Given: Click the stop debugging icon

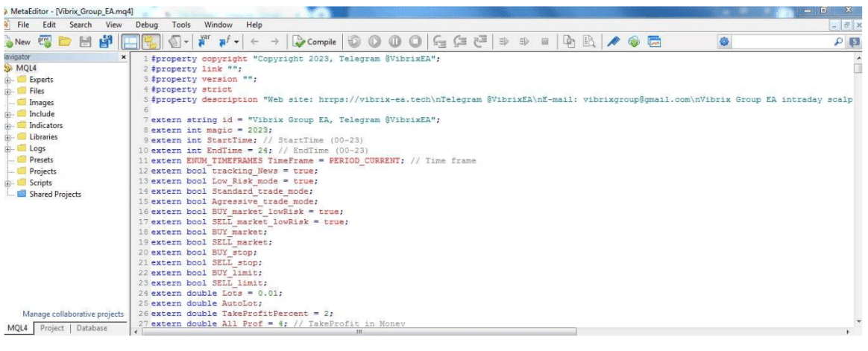Looking at the screenshot, I should click(414, 42).
